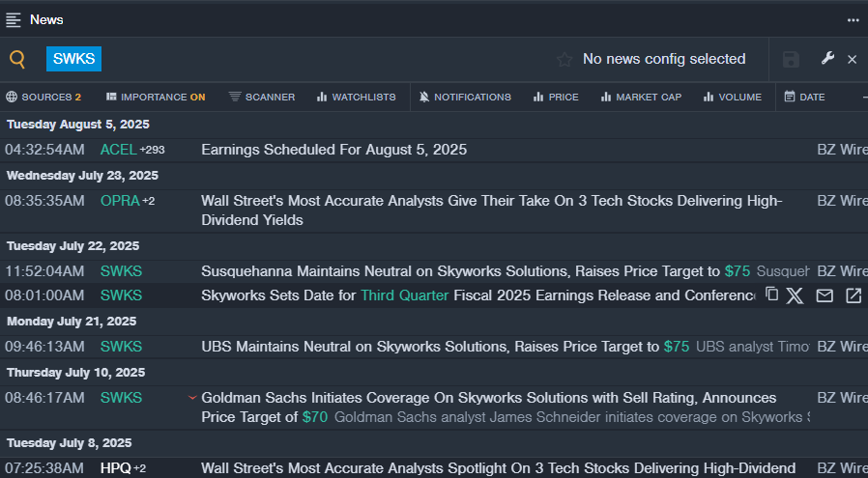
Task: Expand the +2 tickers next to OPRA
Action: (148, 201)
